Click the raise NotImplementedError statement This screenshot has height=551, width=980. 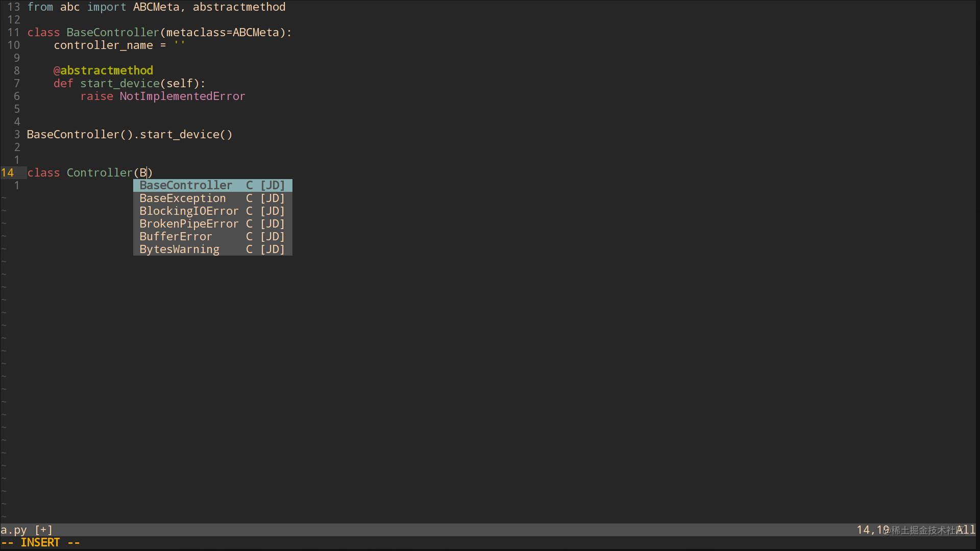click(162, 96)
